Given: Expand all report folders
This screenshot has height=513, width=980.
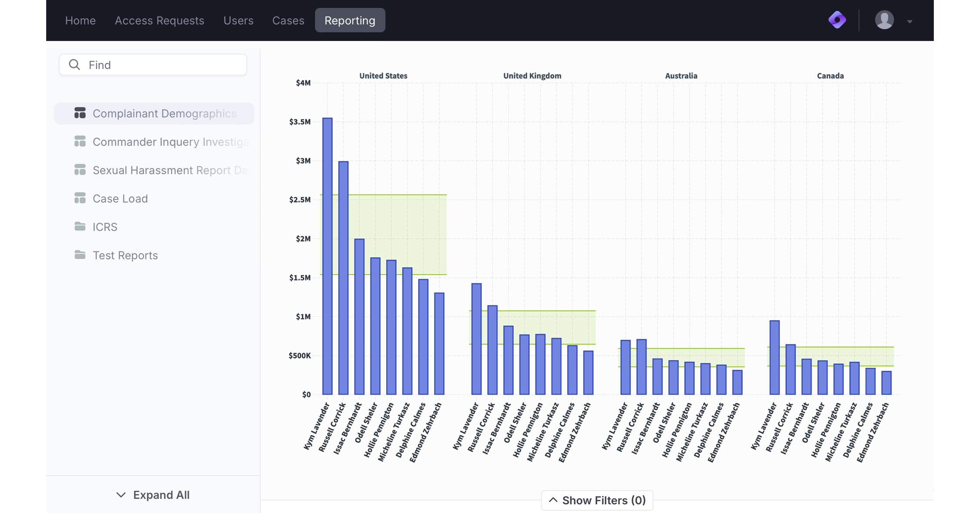Looking at the screenshot, I should coord(153,495).
